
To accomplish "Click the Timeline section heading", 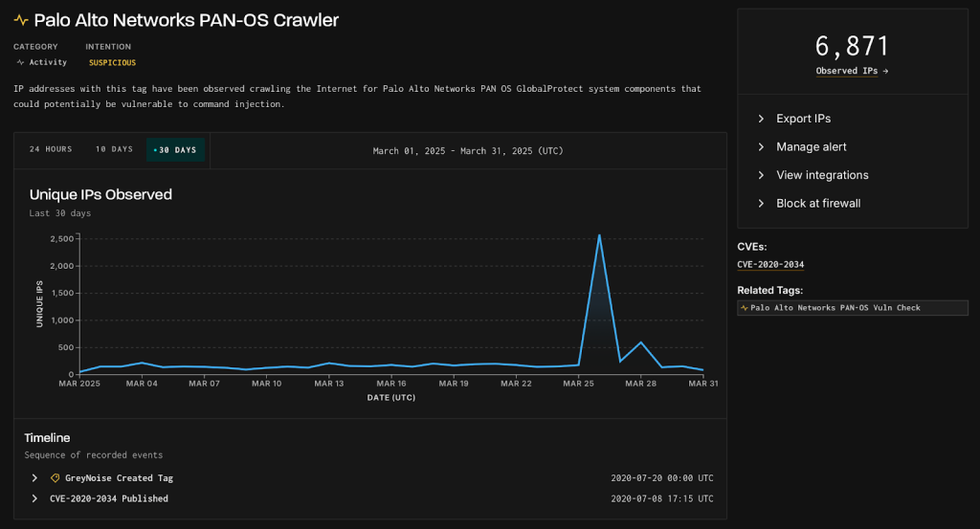I will point(47,438).
